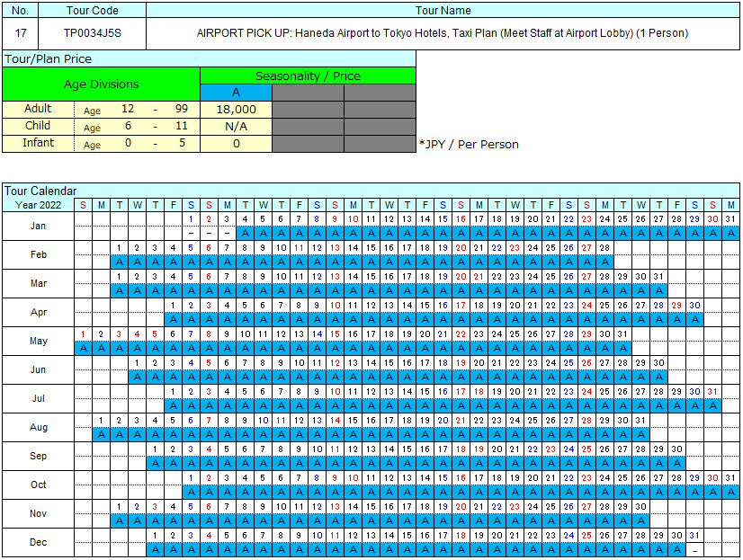Select the "No." column header

[20, 11]
